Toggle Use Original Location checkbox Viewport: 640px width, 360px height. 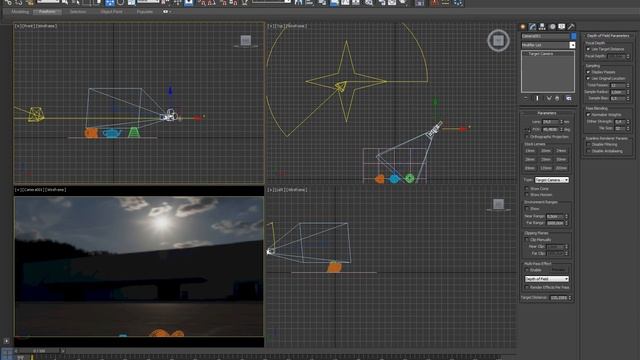click(589, 78)
